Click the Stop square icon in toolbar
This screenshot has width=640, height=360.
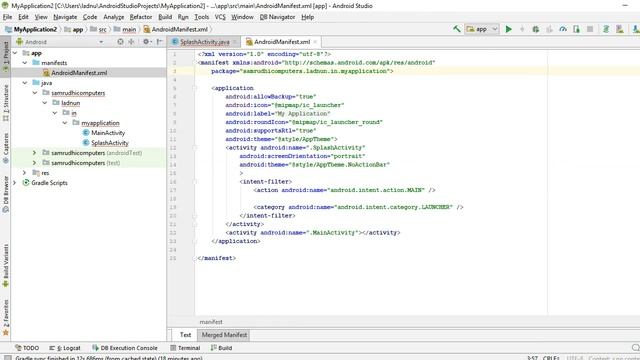coord(590,29)
